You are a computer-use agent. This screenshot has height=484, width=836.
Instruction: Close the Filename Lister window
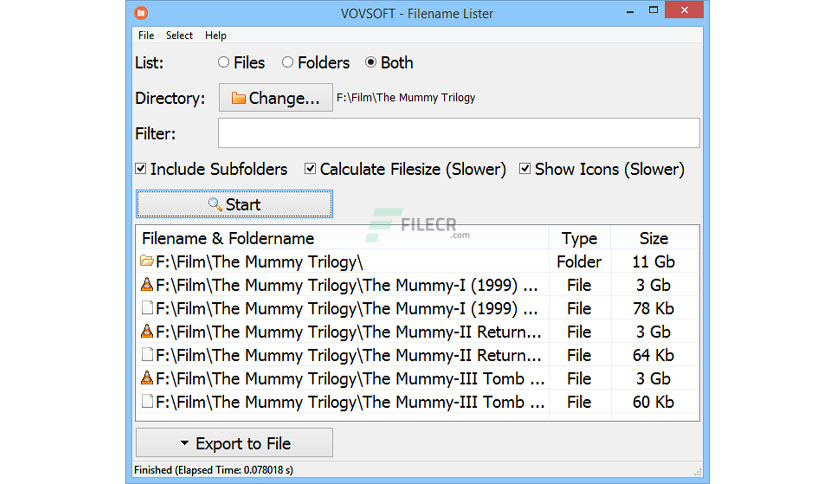point(685,10)
